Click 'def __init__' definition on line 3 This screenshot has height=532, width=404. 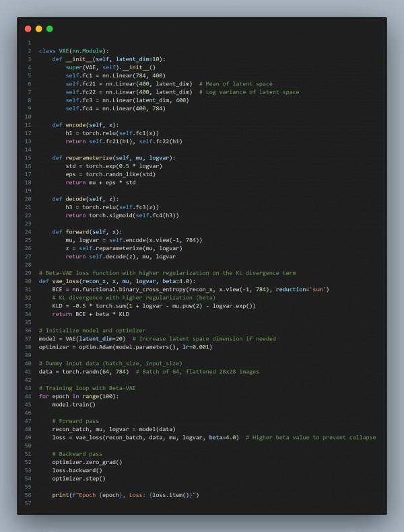108,59
